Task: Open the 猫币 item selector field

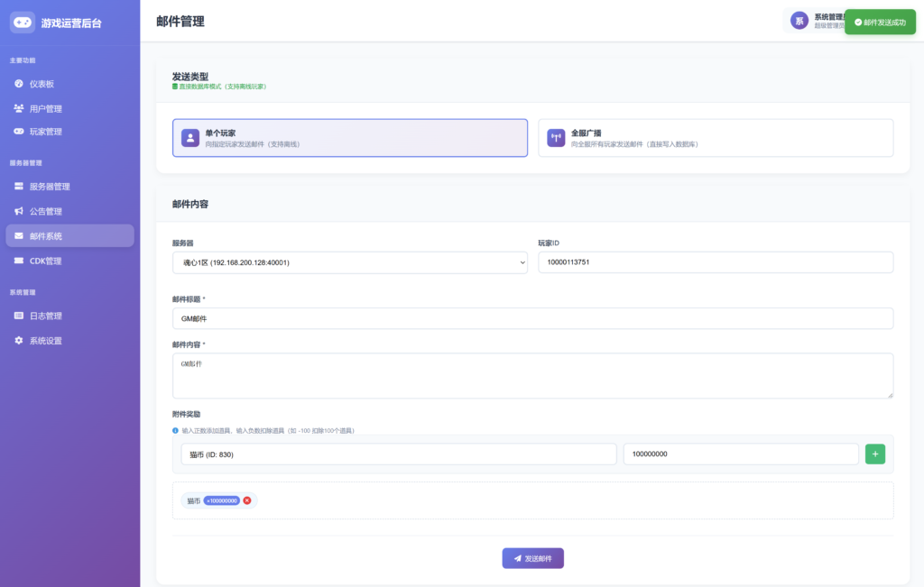Action: [398, 454]
